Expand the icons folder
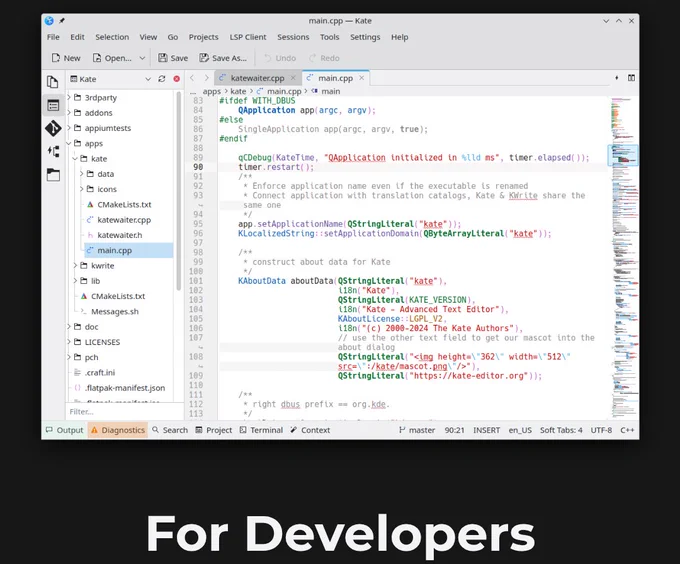The height and width of the screenshot is (564, 680). [82, 189]
